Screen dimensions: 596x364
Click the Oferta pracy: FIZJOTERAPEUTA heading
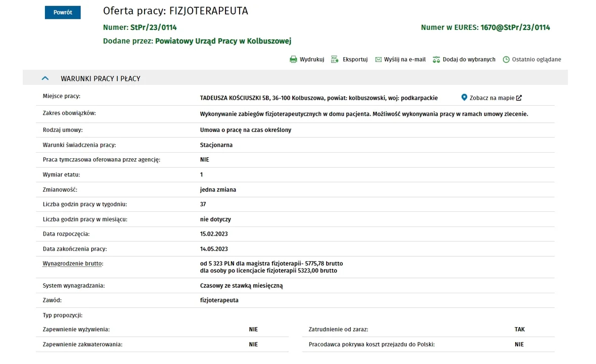[175, 11]
